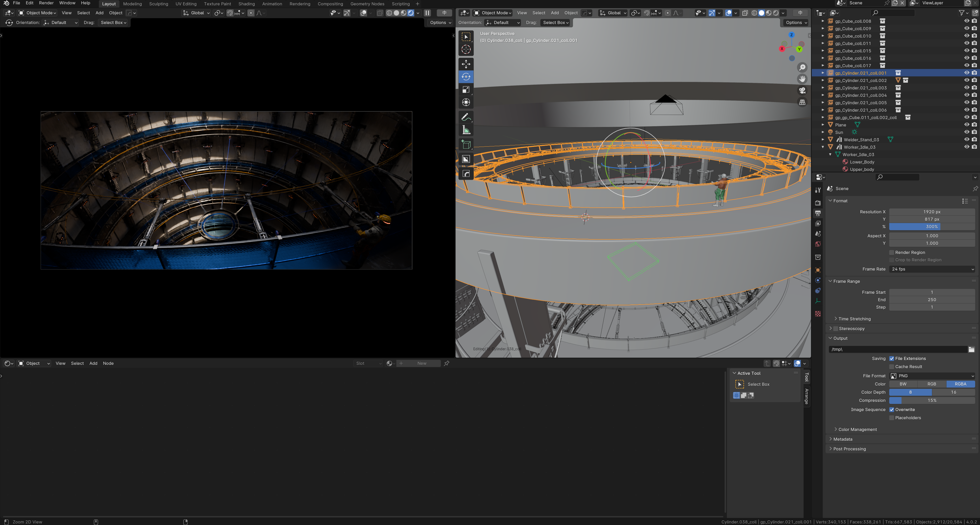This screenshot has height=525, width=980.
Task: Select RGB color mode button
Action: (x=932, y=384)
